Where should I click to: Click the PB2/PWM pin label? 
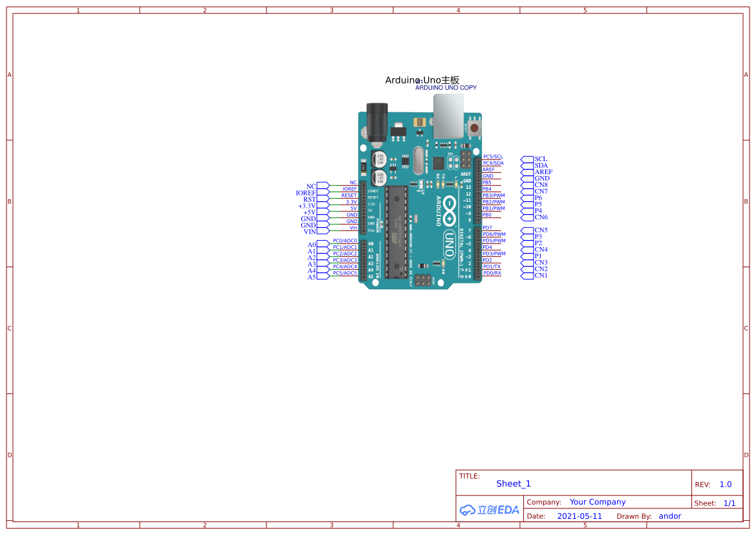click(493, 202)
